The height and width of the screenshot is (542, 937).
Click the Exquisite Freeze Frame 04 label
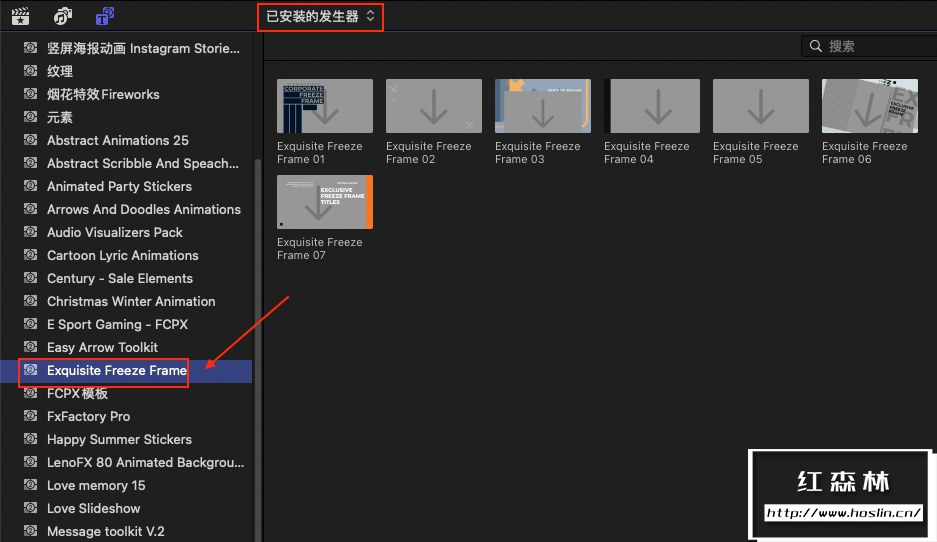pos(647,153)
